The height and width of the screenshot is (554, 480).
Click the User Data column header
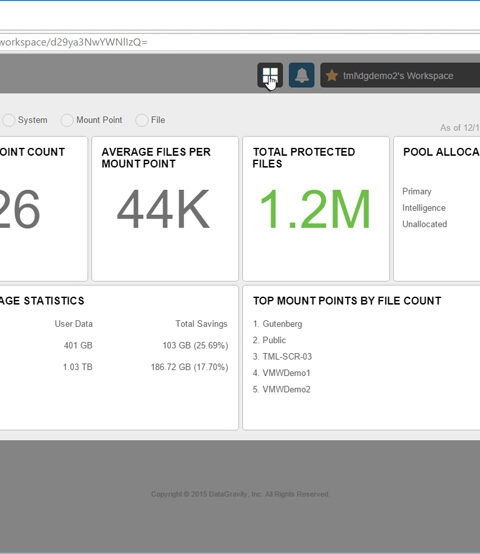pos(73,324)
